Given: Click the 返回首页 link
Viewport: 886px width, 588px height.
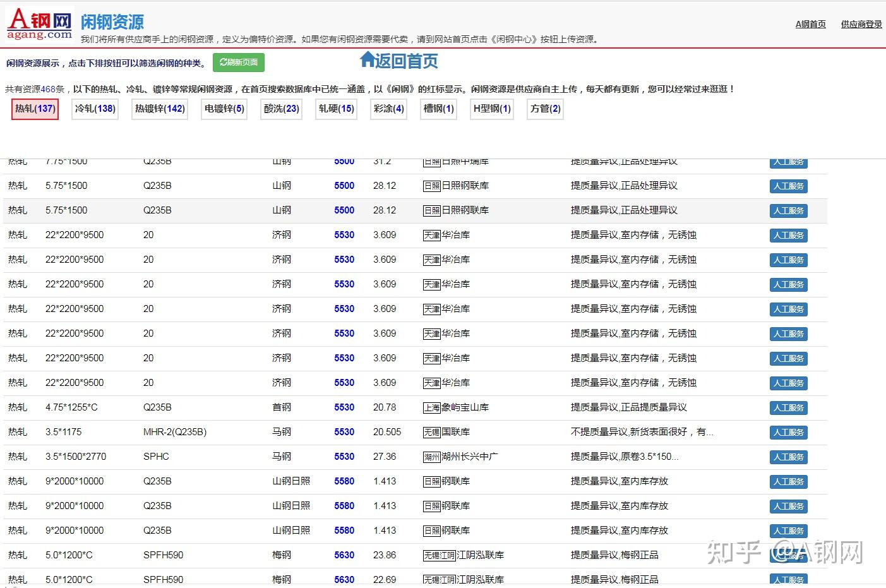Looking at the screenshot, I should click(x=407, y=61).
